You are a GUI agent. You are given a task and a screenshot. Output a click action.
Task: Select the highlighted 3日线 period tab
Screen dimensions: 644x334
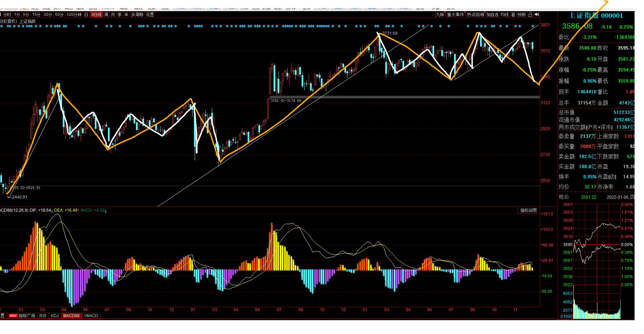pos(96,14)
